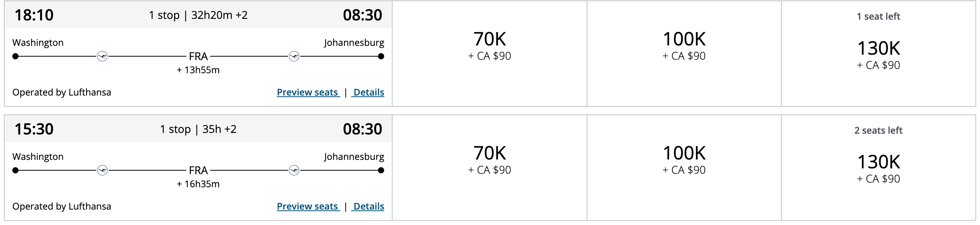Click the FRA layover label with 16h35m
This screenshot has width=980, height=225.
[198, 170]
